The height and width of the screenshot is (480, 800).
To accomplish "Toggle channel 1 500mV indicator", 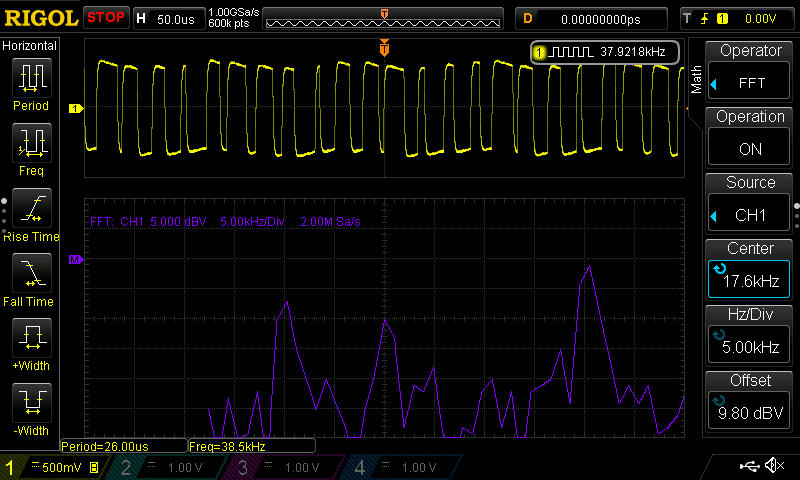I will (x=55, y=467).
